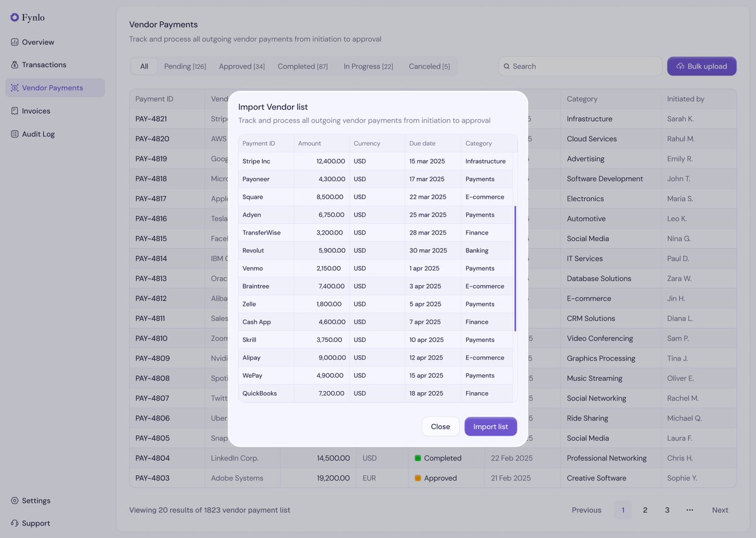Click the Vendor Payments sidebar icon

pos(15,88)
